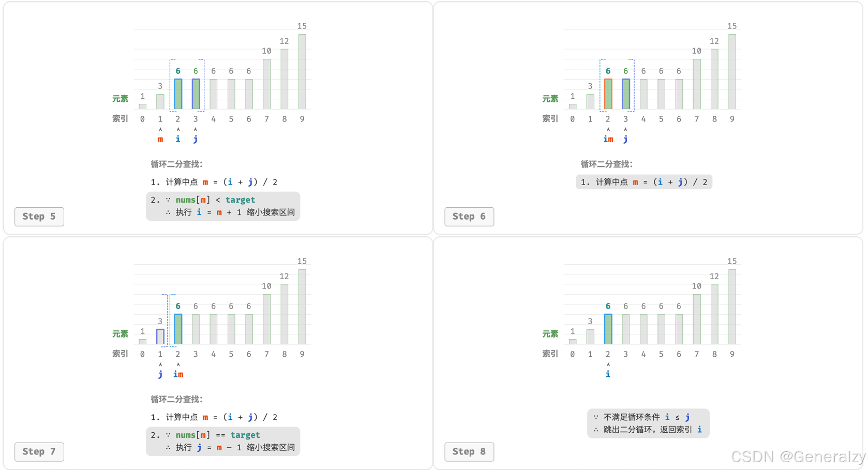Image resolution: width=868 pixels, height=472 pixels.
Task: Select the purple-outlined bar at index 1 in Step 7
Action: 160,337
